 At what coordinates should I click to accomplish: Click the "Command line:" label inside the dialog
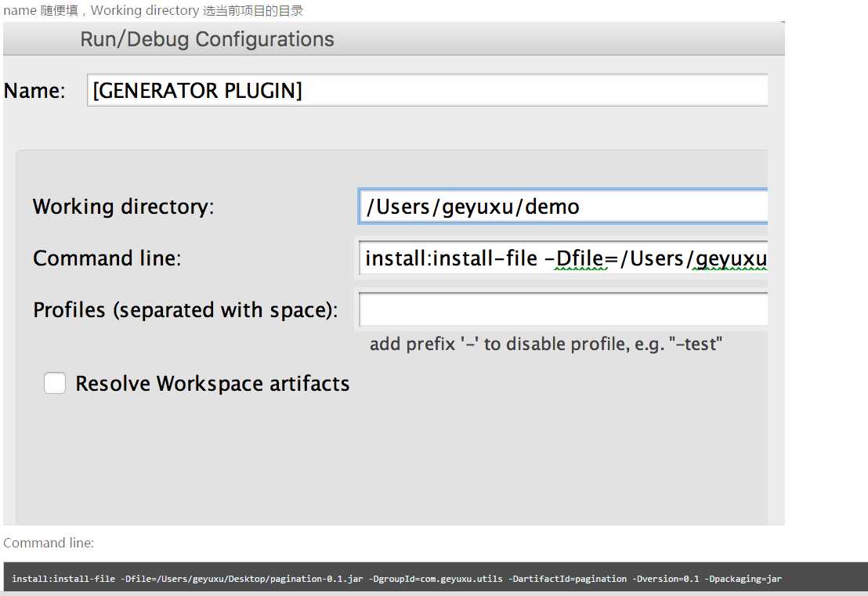point(107,258)
